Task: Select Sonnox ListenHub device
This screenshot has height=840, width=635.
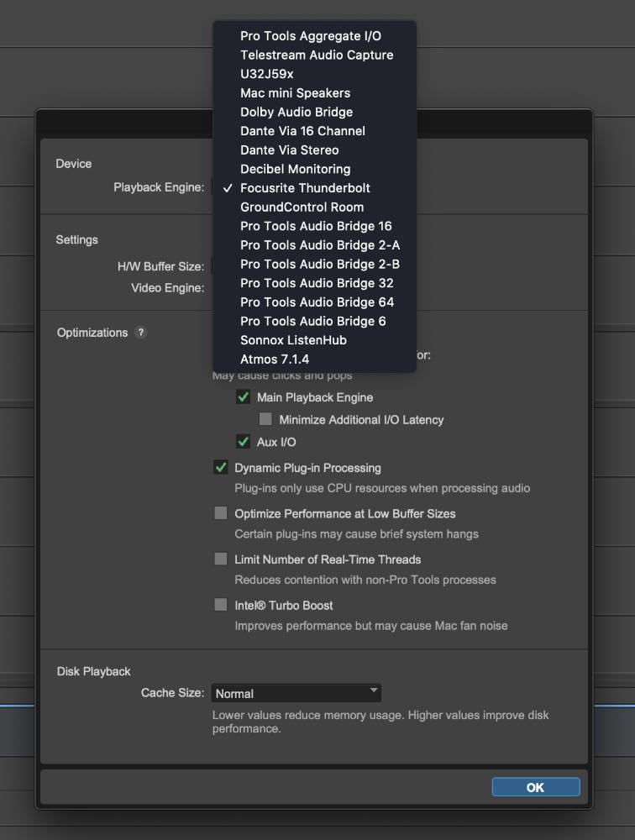Action: pos(314,340)
